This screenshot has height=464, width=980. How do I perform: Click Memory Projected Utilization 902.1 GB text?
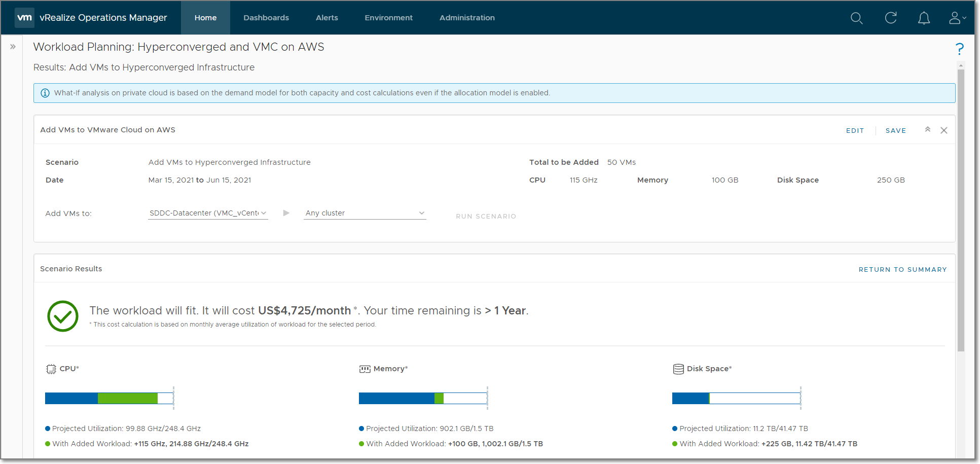click(x=430, y=429)
